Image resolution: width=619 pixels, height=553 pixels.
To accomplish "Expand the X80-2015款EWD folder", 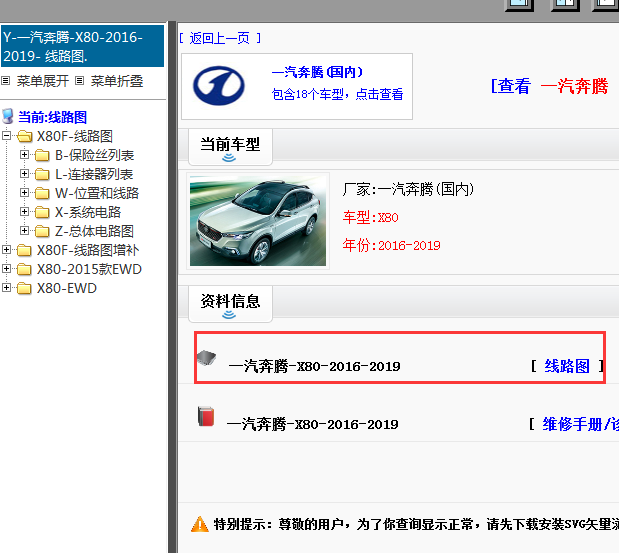I will click(x=6, y=268).
